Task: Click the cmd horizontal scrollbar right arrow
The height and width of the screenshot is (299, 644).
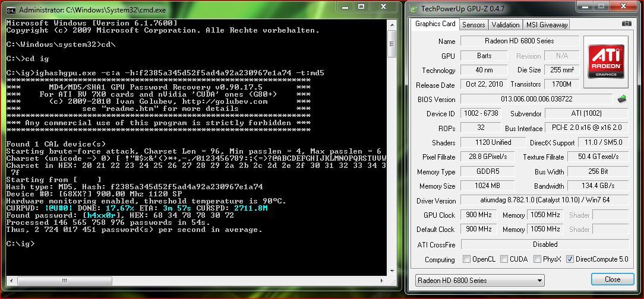Action: (x=383, y=281)
